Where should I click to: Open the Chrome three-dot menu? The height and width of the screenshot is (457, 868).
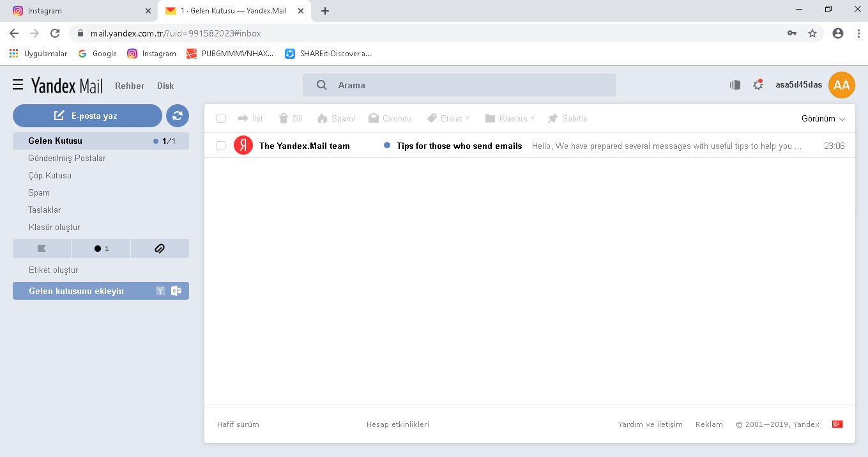pyautogui.click(x=858, y=33)
